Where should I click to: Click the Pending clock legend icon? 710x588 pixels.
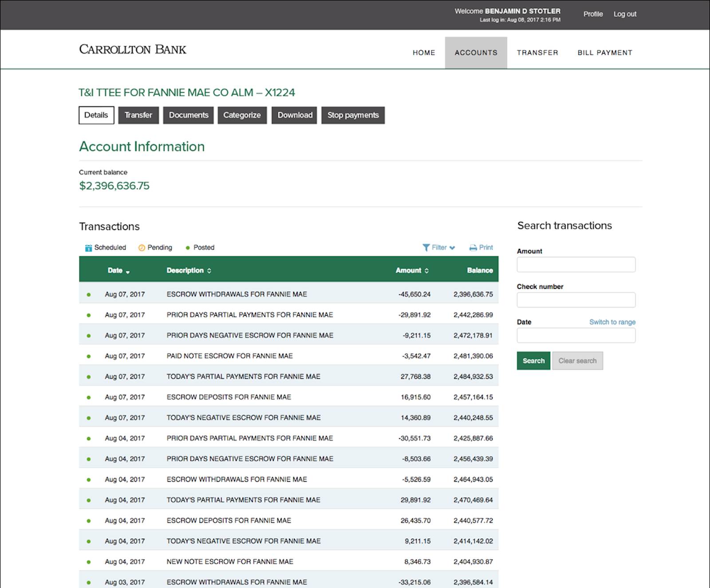tap(142, 248)
